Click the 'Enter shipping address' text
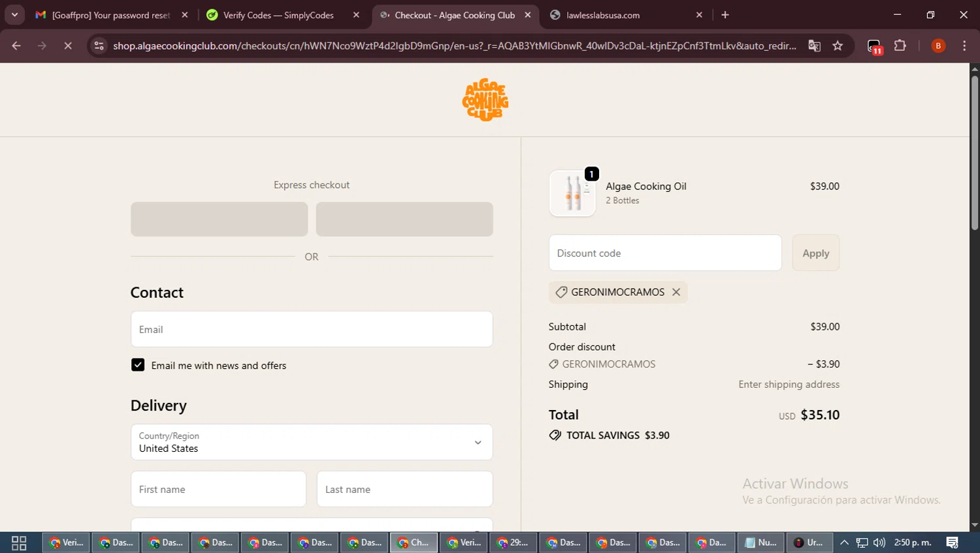The height and width of the screenshot is (553, 980). pos(789,384)
